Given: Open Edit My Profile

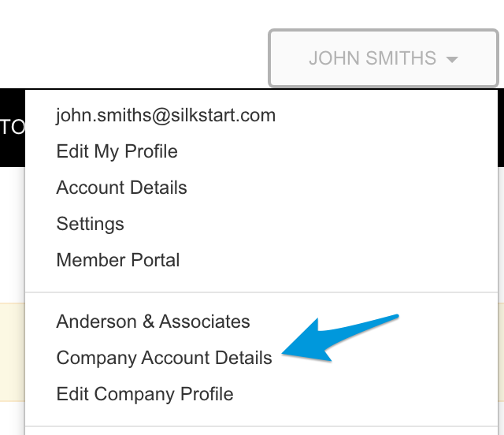Looking at the screenshot, I should [117, 151].
